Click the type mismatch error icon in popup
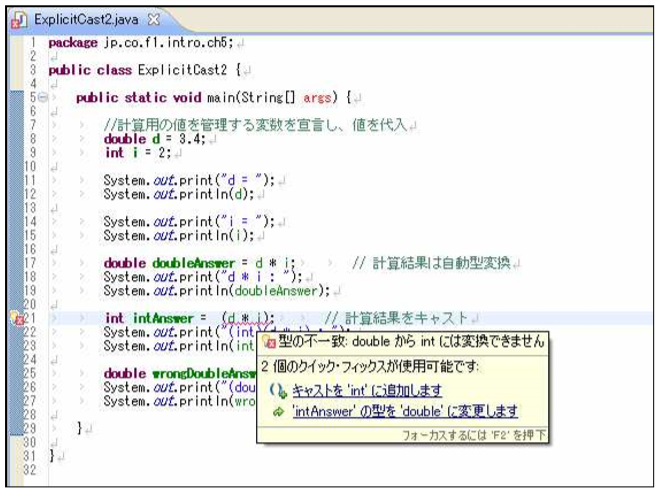This screenshot has height=491, width=659. click(268, 343)
